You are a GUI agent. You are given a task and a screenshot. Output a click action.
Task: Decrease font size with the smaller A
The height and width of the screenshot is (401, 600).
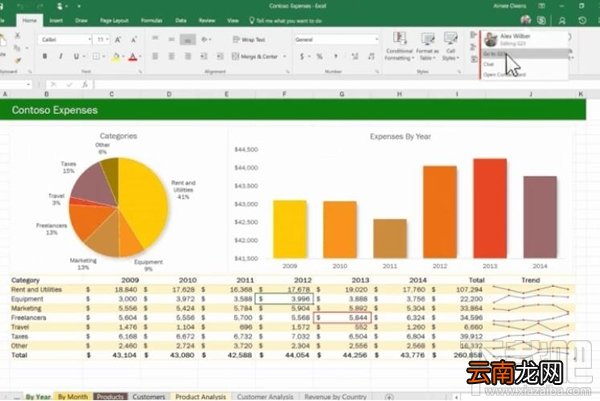[134, 39]
